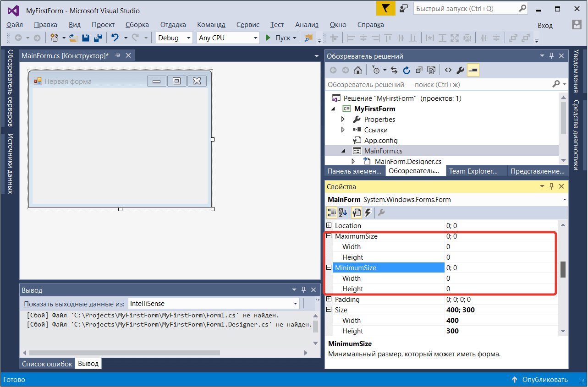
Task: Select App.config in Solution Explorer
Action: [381, 141]
